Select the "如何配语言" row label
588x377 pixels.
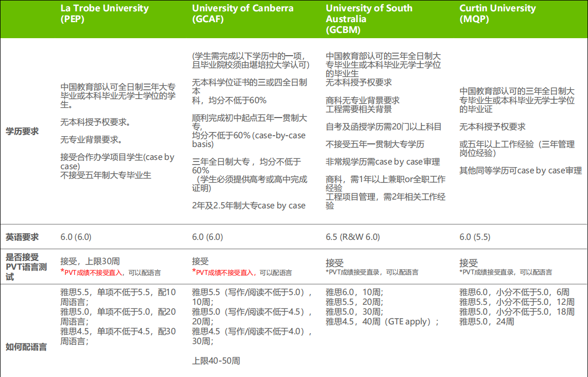[x=26, y=347]
